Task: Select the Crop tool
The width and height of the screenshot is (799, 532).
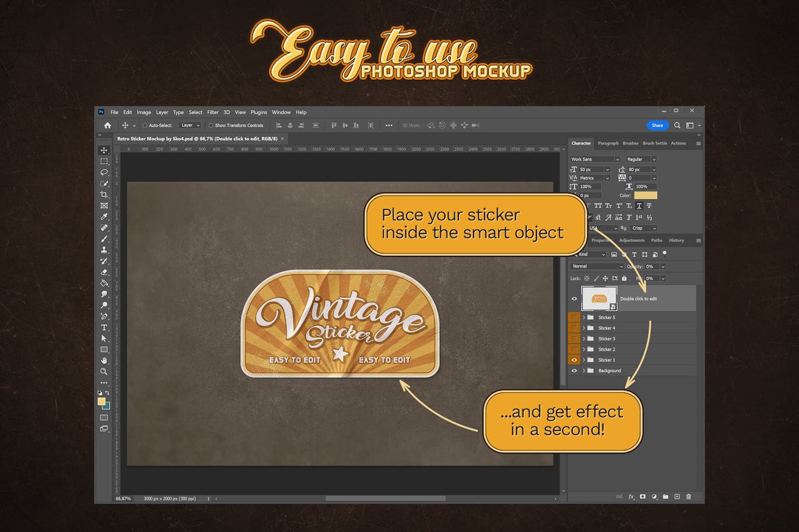Action: click(x=104, y=195)
